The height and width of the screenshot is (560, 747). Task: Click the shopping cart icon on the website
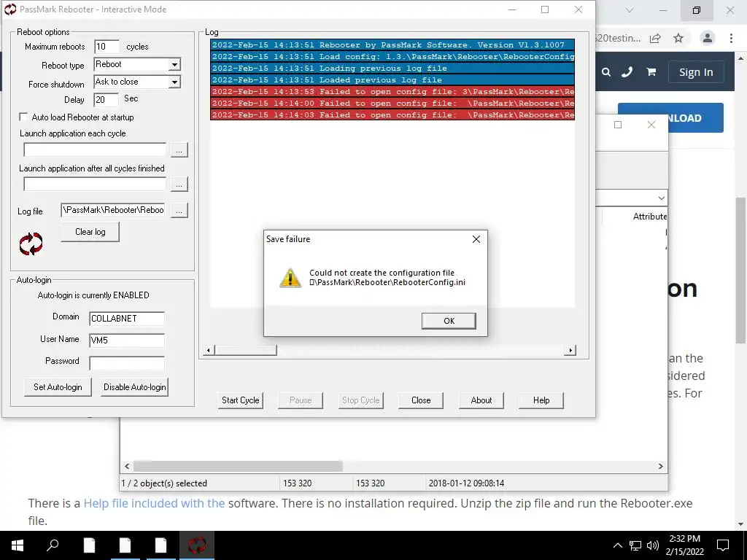pyautogui.click(x=651, y=72)
